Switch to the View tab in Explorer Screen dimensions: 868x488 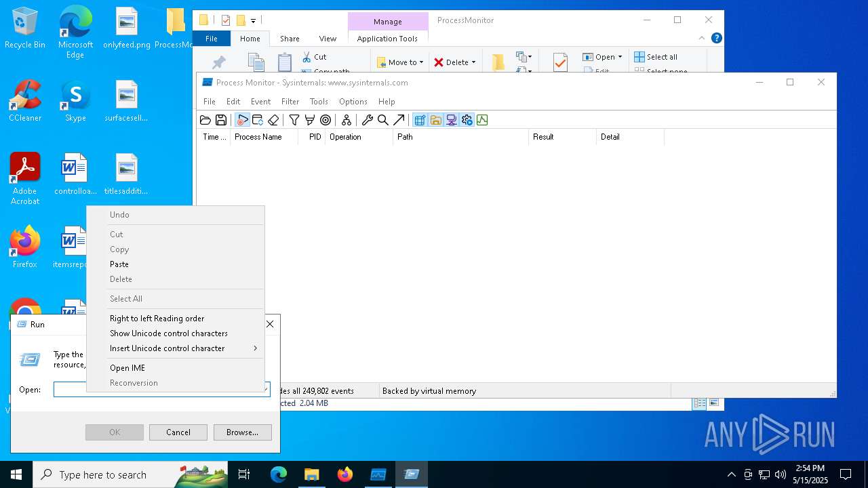(x=328, y=39)
